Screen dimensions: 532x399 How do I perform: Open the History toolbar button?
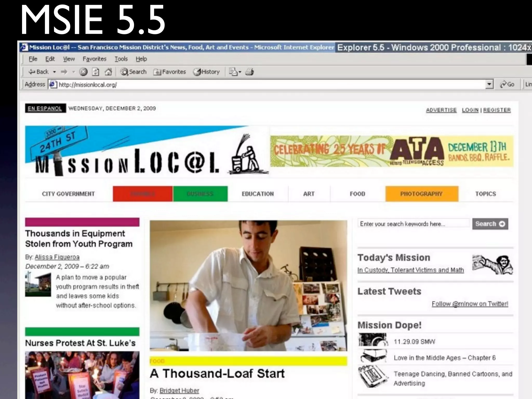click(x=207, y=72)
